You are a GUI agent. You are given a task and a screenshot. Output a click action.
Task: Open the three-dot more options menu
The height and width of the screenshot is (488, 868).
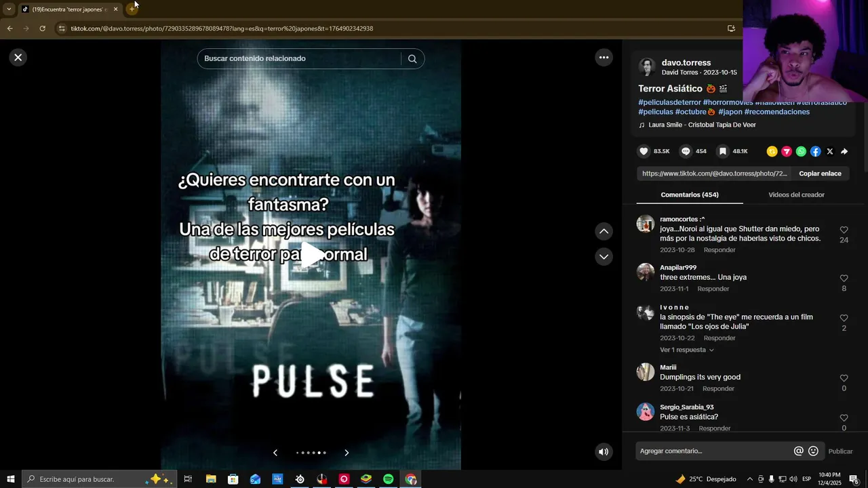pos(604,58)
